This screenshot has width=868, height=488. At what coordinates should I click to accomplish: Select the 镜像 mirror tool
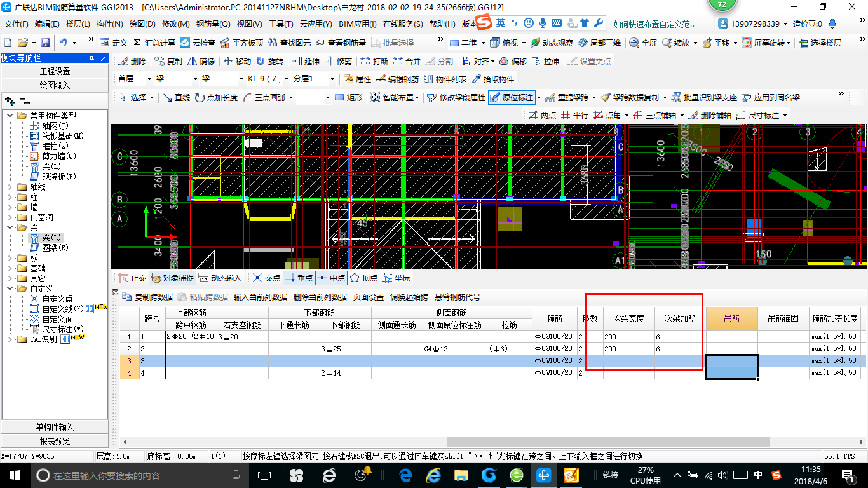[x=201, y=62]
